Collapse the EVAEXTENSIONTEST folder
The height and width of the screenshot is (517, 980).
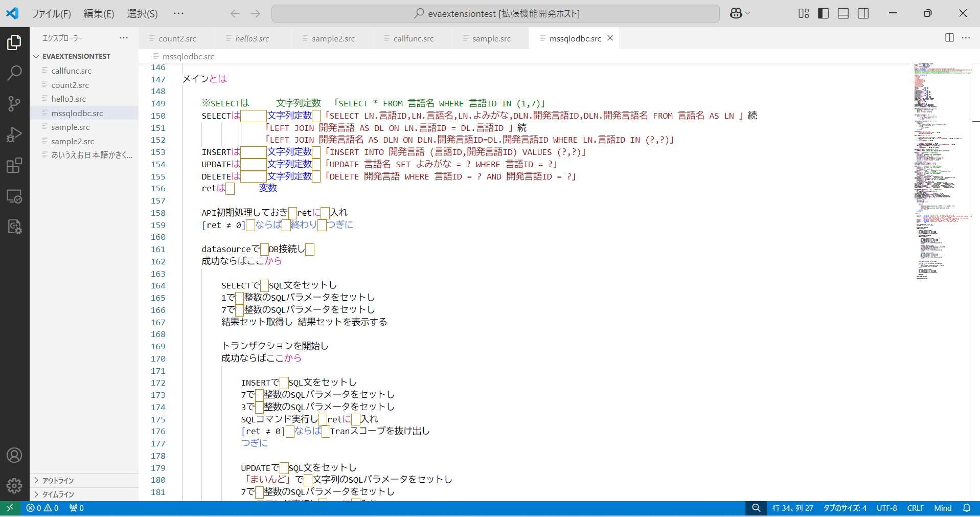36,56
